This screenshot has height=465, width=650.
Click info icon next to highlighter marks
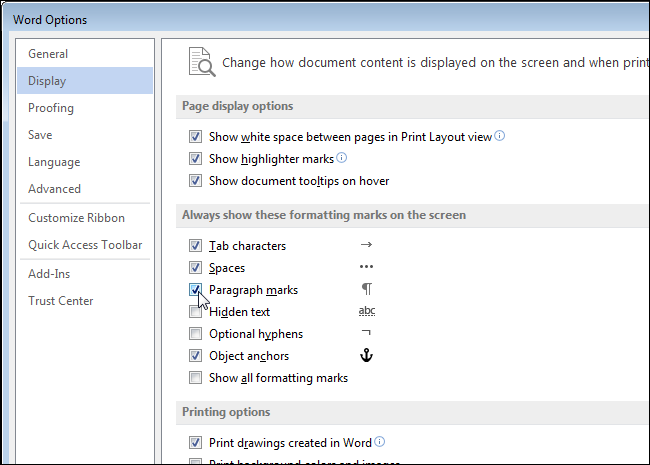click(342, 158)
